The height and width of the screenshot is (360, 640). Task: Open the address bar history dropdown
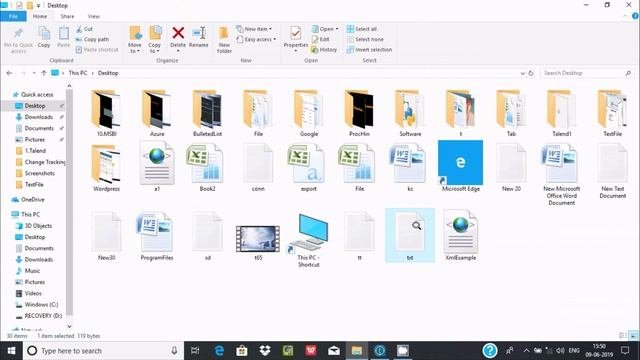point(522,73)
